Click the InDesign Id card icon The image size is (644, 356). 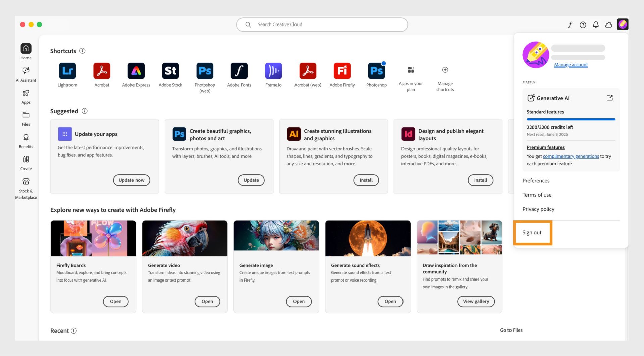click(408, 134)
